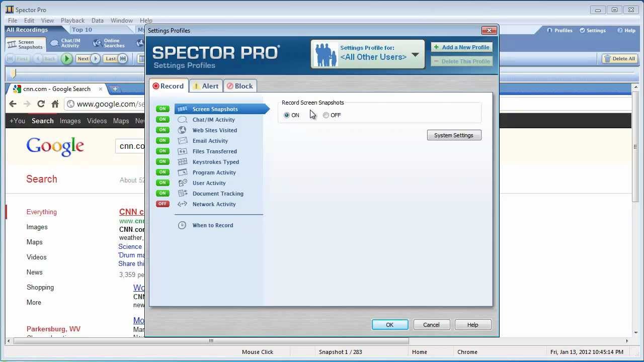
Task: Open the Edit menu
Action: pyautogui.click(x=29, y=21)
